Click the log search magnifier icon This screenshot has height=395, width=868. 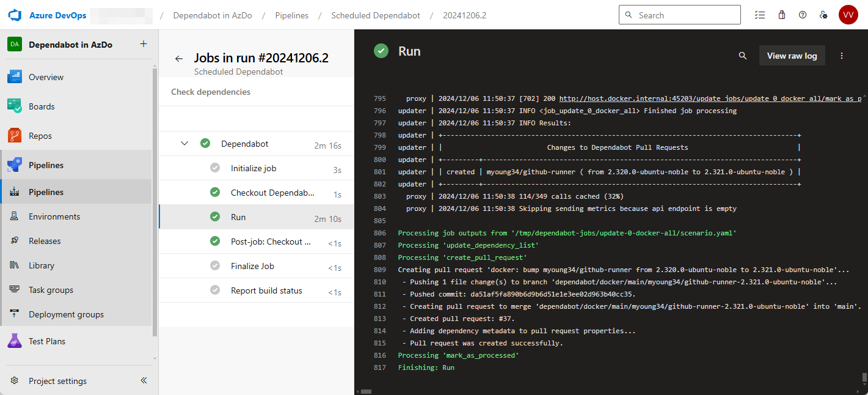743,56
